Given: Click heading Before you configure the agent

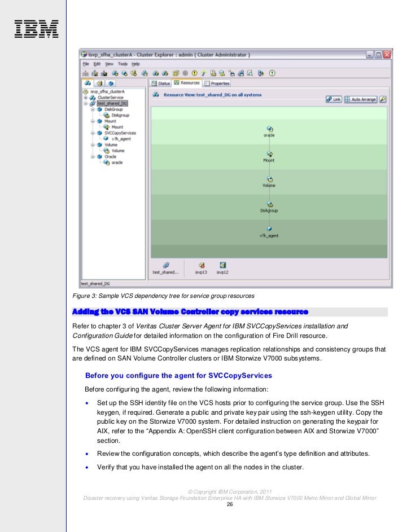Looking at the screenshot, I should pyautogui.click(x=178, y=376).
